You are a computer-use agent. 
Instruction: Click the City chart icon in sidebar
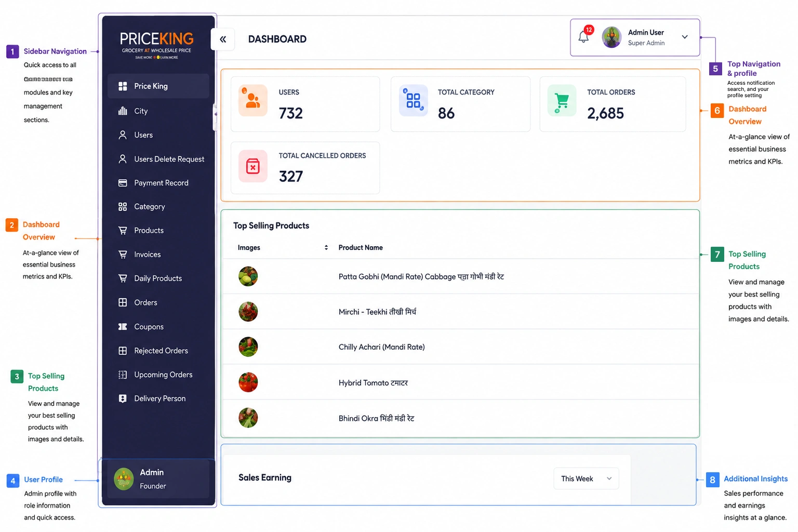click(123, 111)
